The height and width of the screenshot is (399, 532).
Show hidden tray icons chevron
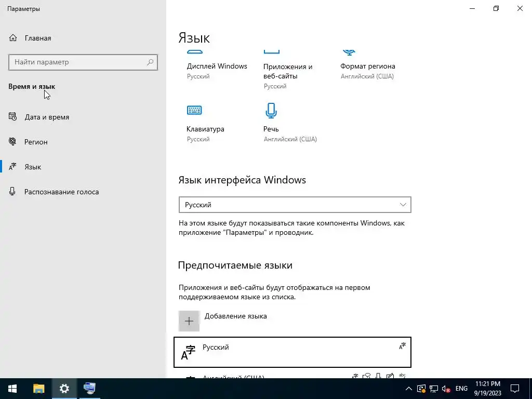[409, 389]
